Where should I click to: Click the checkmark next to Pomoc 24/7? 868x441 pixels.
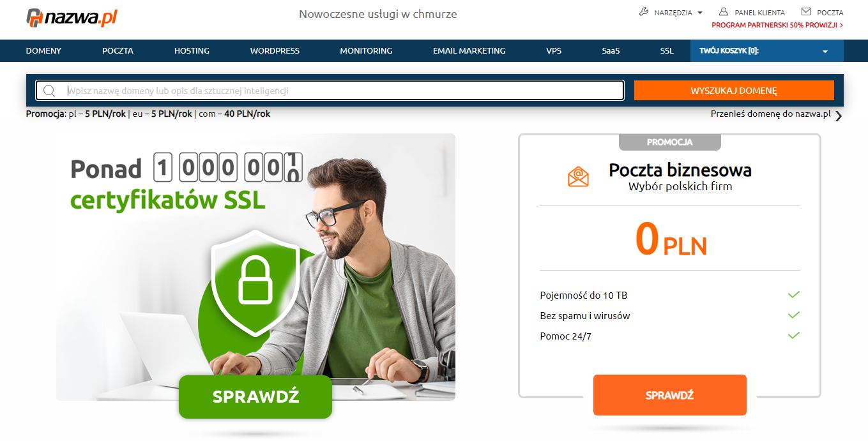tap(794, 335)
